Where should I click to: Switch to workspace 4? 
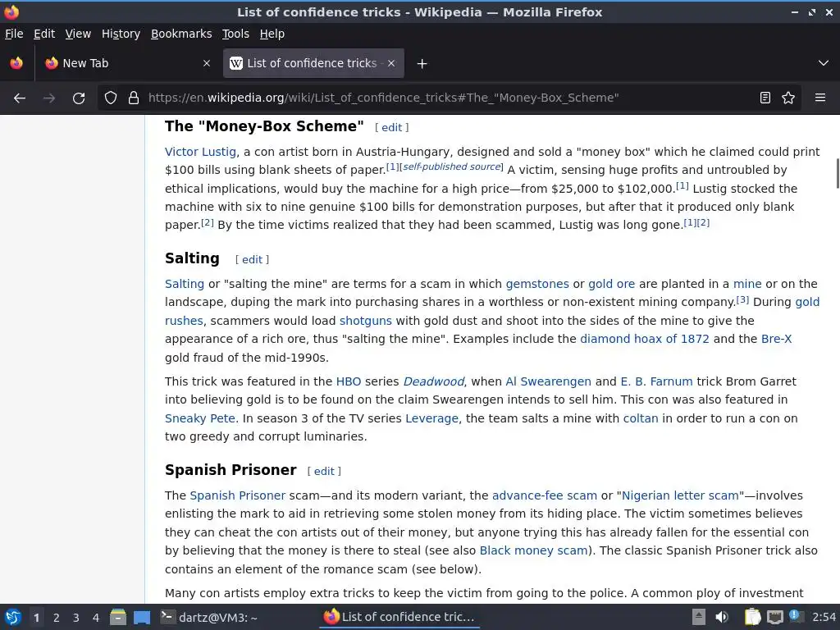96,618
